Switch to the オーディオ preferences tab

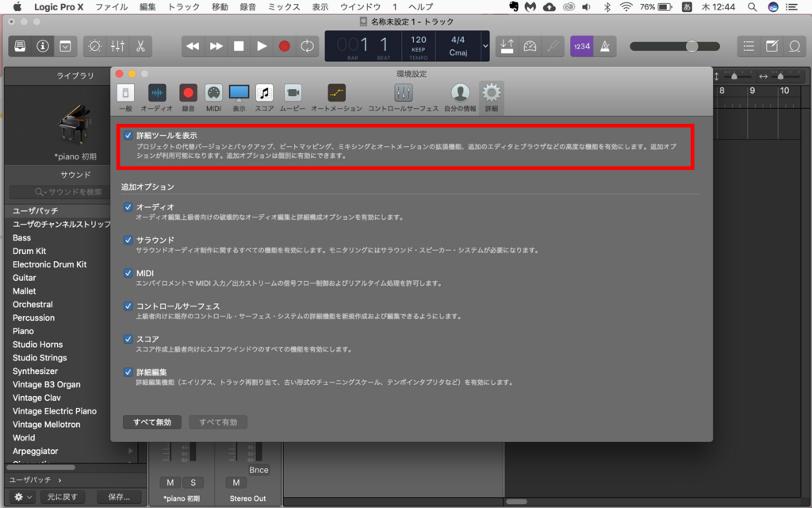pos(156,98)
